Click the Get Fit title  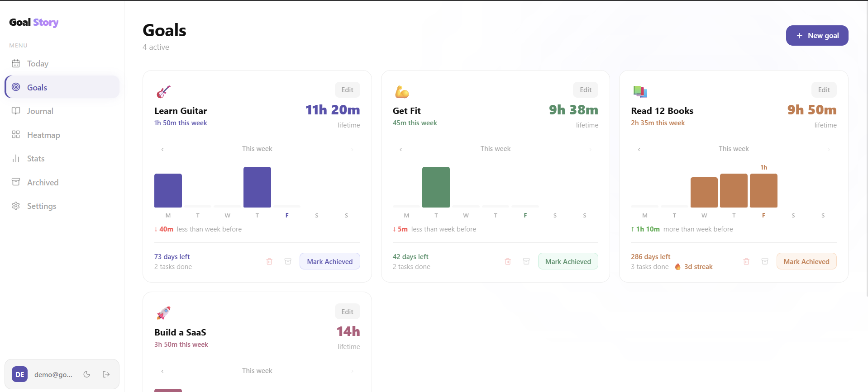[x=407, y=111]
